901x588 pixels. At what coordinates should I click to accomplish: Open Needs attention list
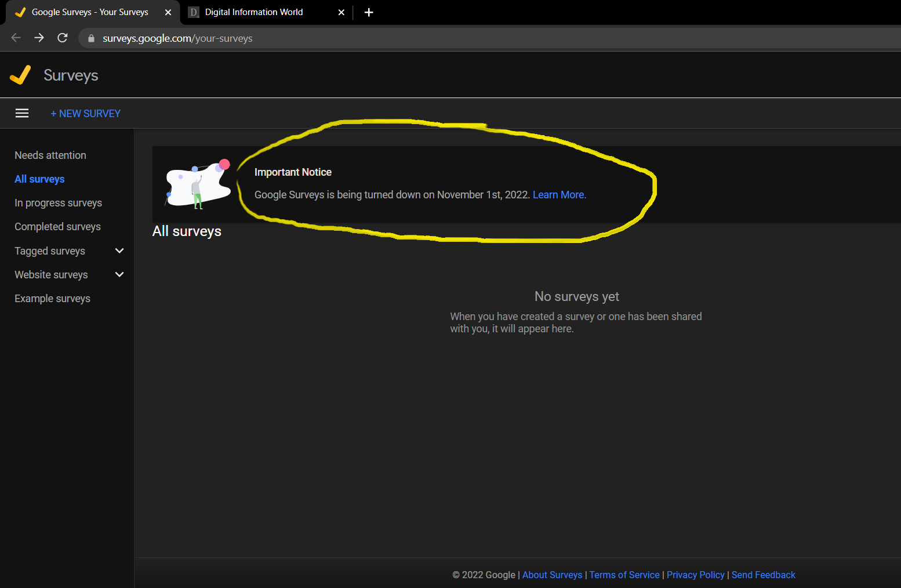click(50, 155)
